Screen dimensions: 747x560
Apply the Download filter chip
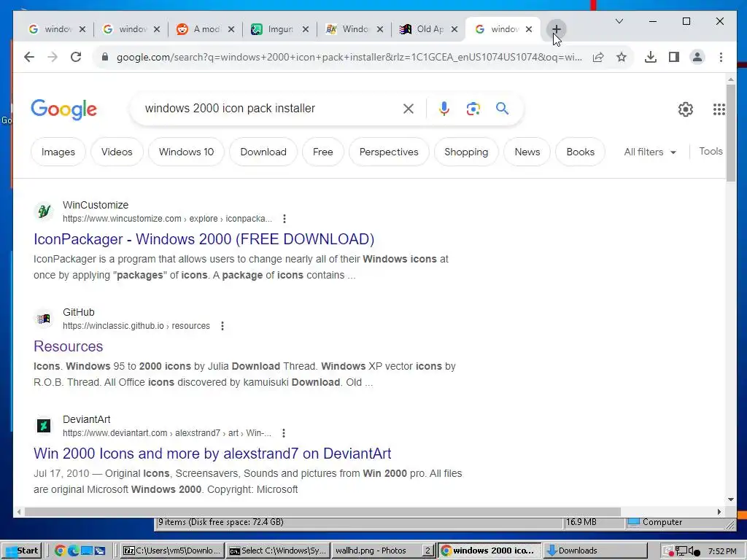(x=263, y=152)
